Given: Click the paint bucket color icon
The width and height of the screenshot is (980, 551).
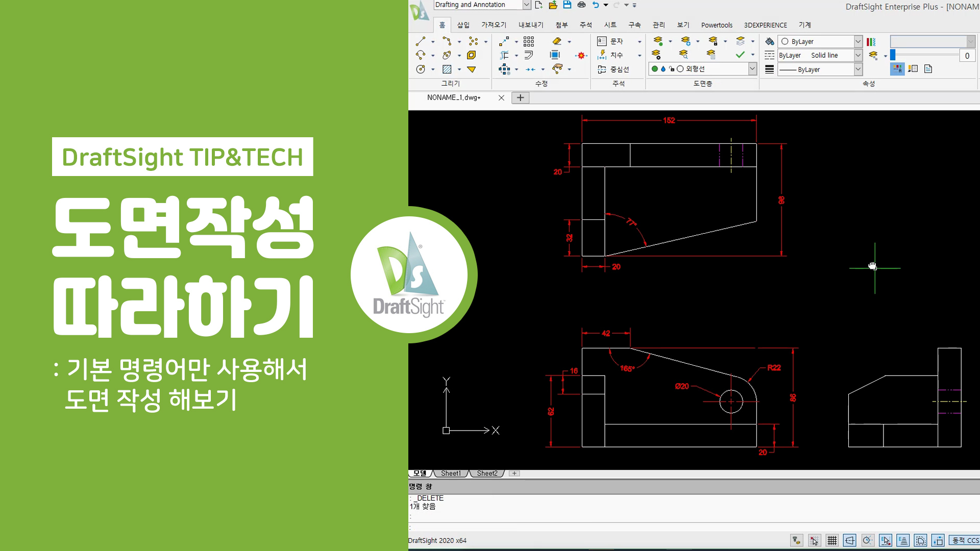Looking at the screenshot, I should [769, 41].
